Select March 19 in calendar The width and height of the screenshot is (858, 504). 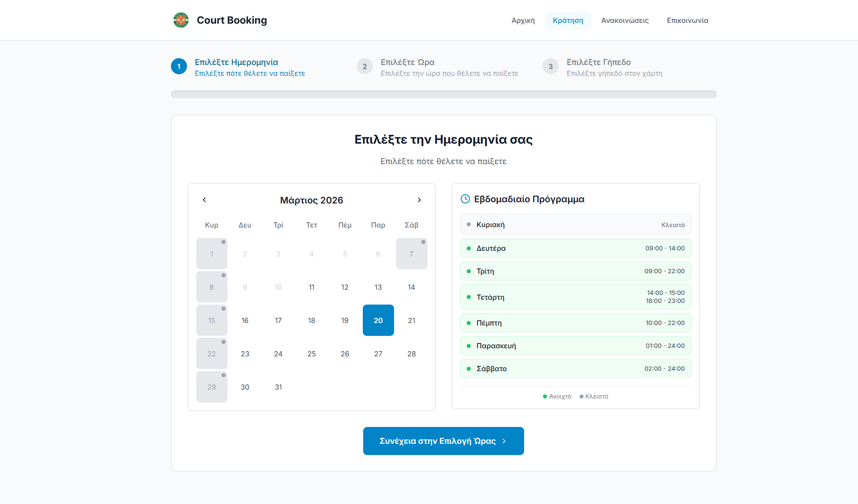[x=345, y=320]
